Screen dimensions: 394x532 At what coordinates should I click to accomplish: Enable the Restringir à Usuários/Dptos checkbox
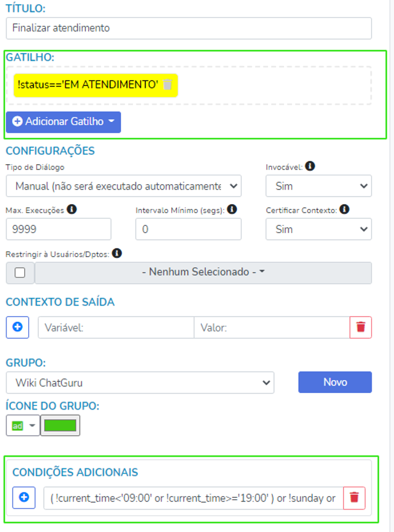click(20, 273)
